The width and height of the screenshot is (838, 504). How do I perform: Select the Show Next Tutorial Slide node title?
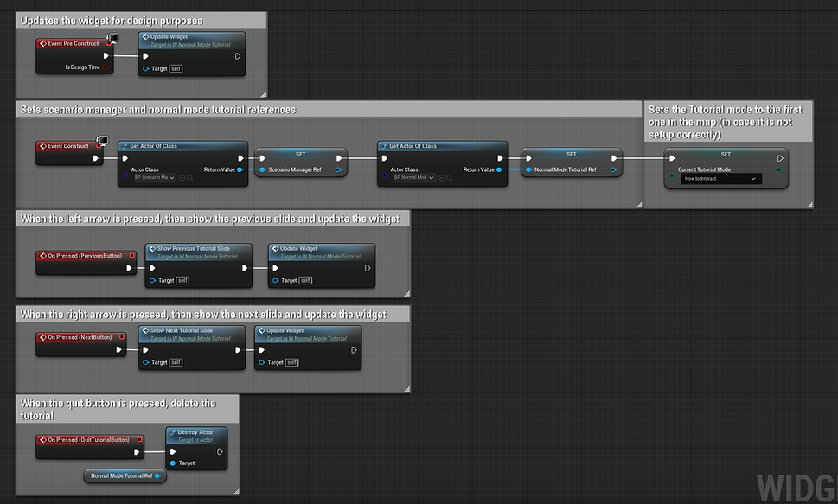click(182, 331)
